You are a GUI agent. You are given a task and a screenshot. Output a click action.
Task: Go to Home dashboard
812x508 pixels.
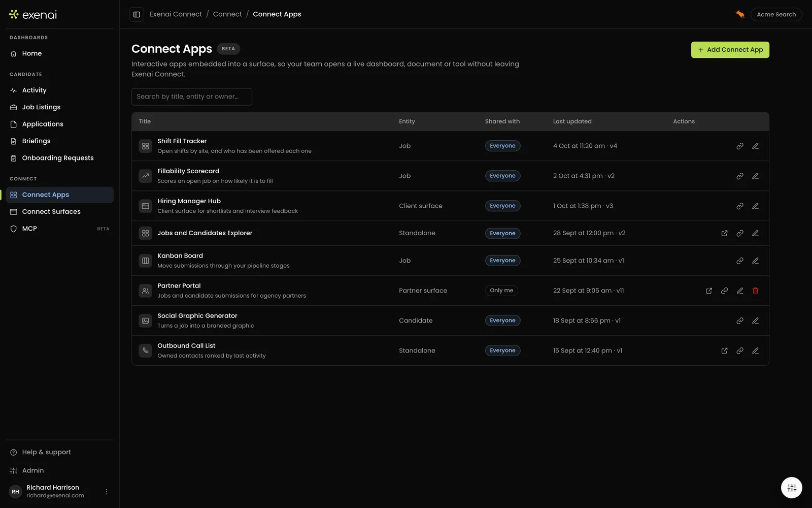(60, 53)
